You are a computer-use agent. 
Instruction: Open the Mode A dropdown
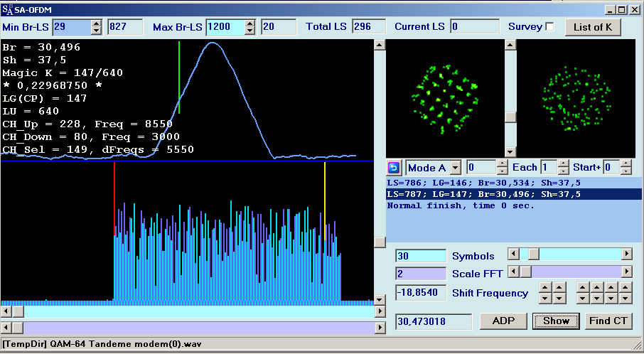tap(455, 168)
